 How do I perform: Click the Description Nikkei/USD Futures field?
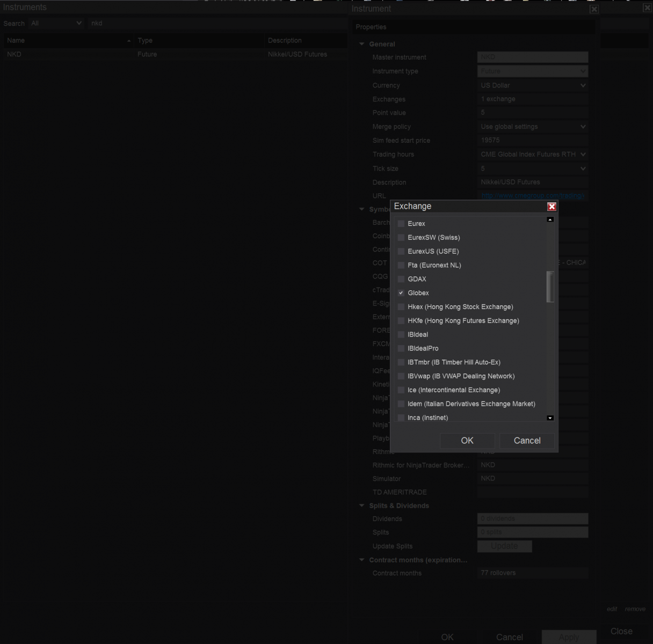pyautogui.click(x=533, y=182)
